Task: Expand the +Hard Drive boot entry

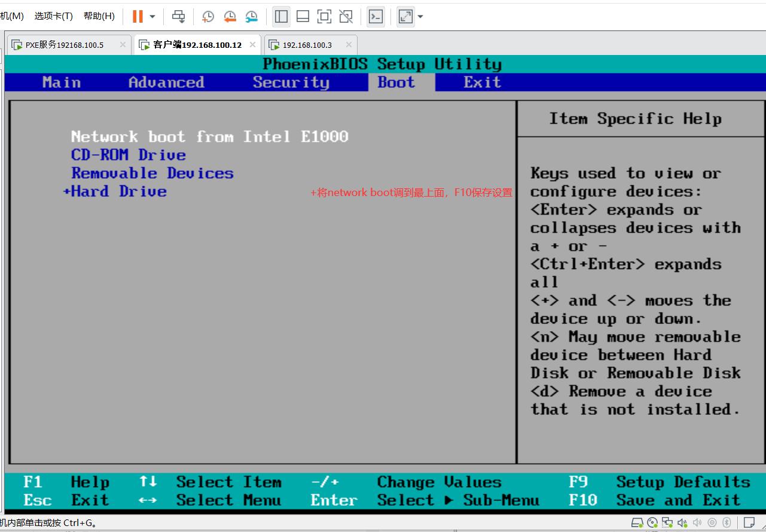Action: coord(115,192)
